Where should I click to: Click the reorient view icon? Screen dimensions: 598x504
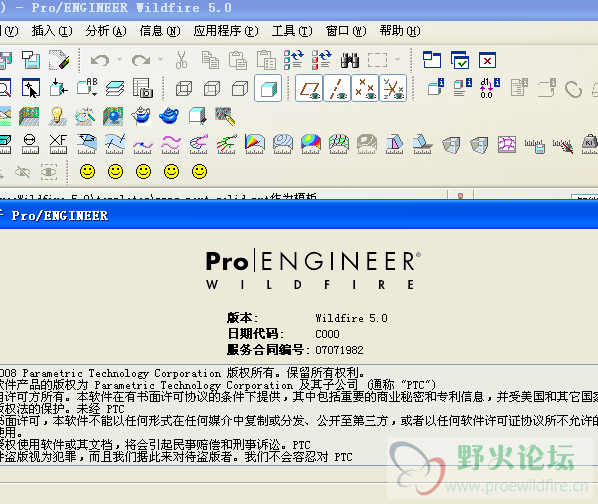(59, 88)
